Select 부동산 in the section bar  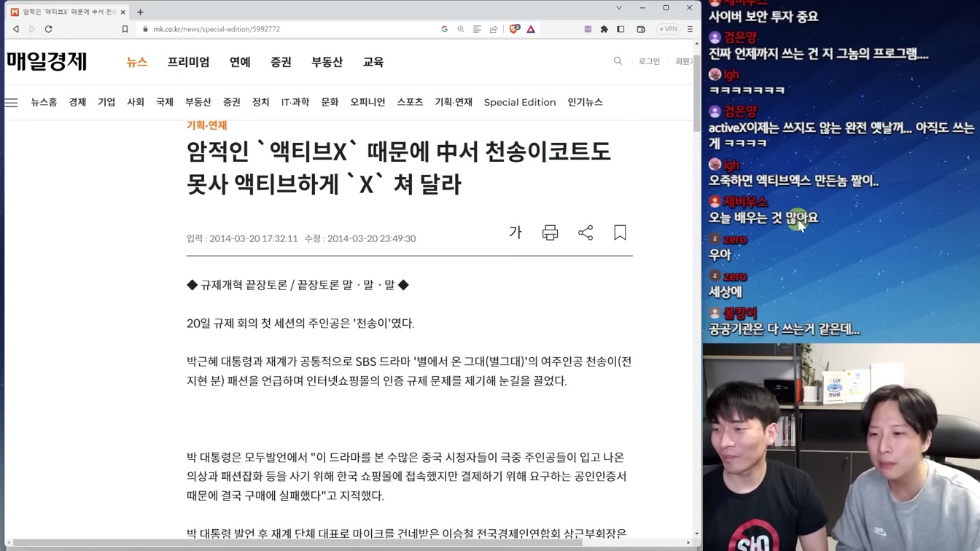coord(198,102)
